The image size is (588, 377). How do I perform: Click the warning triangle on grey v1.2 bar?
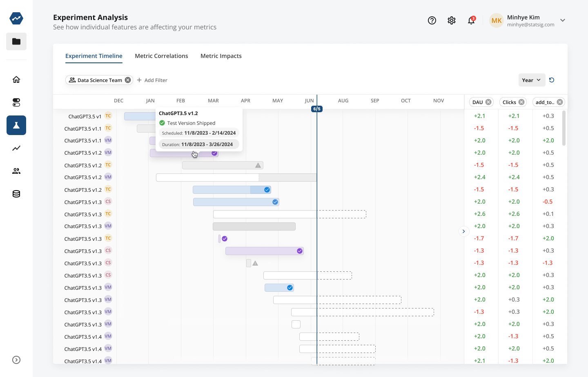tap(258, 165)
